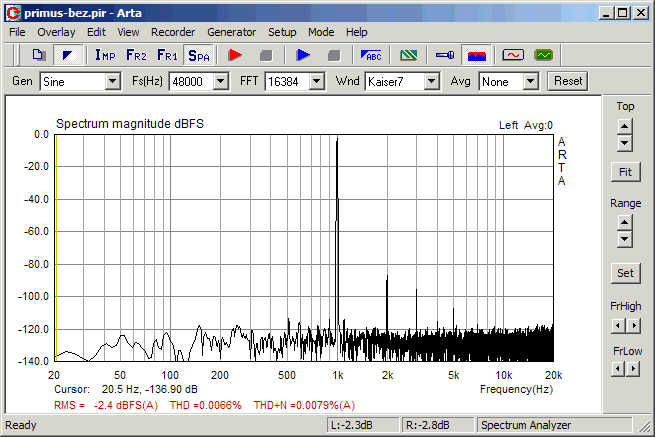Toggle the red-blue spectrum fill icon
The height and width of the screenshot is (437, 655).
[x=477, y=55]
